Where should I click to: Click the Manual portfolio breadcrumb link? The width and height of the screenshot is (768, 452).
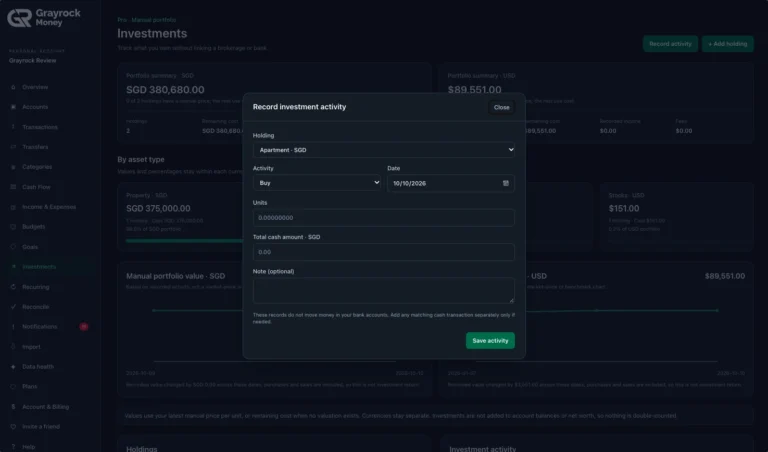coord(153,20)
